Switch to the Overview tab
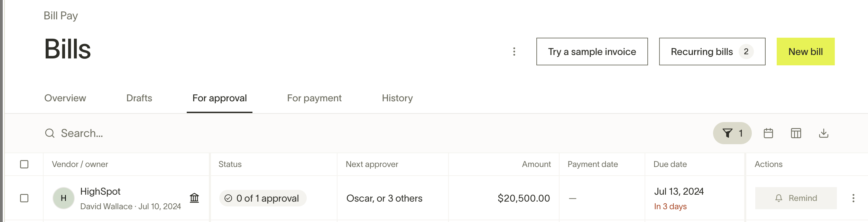 pyautogui.click(x=65, y=98)
